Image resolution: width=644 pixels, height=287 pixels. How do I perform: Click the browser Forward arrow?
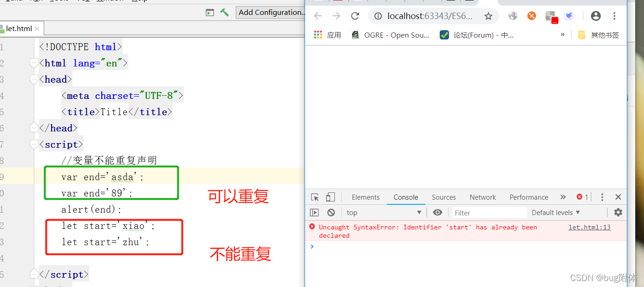tap(337, 16)
